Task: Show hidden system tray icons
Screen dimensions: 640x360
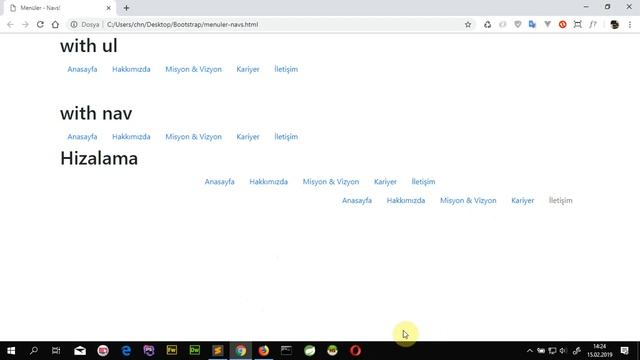Action: [529, 351]
